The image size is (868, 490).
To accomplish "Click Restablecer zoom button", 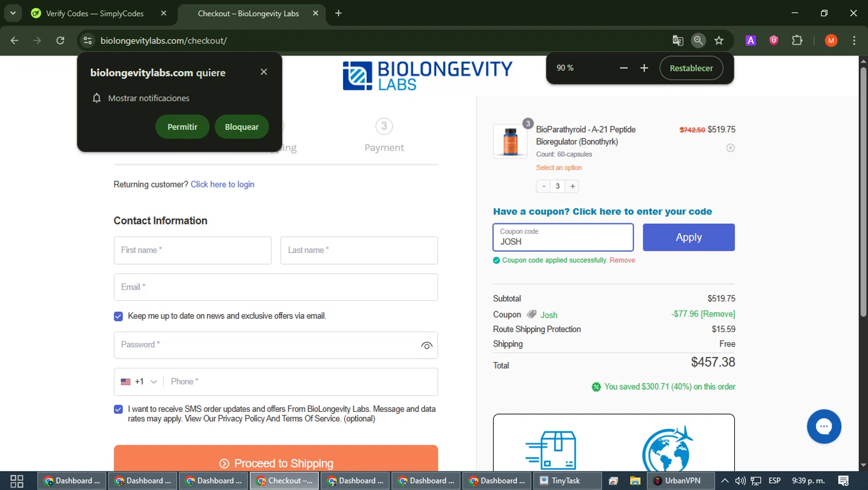I will pos(691,68).
